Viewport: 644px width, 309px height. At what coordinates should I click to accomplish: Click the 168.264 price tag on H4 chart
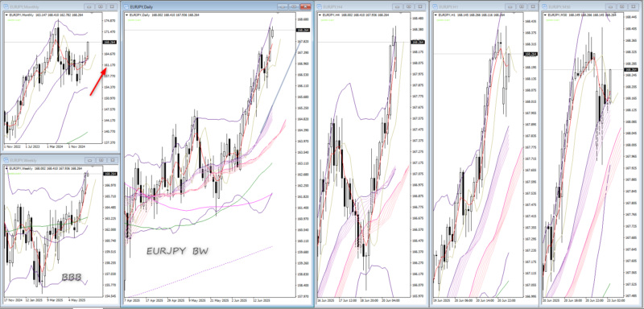click(418, 42)
